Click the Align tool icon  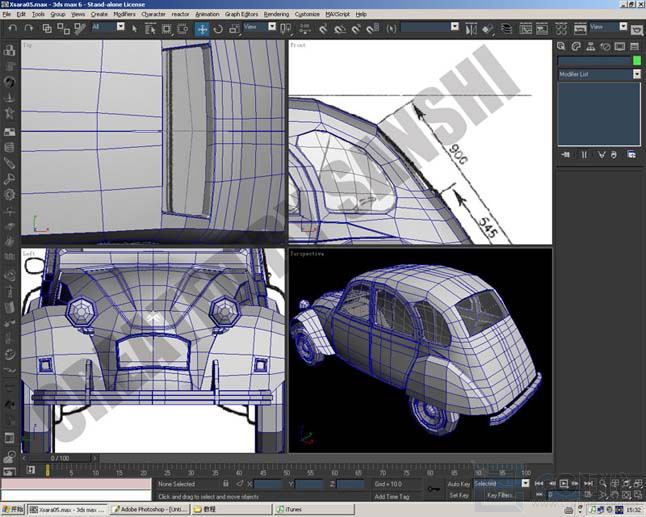pyautogui.click(x=488, y=29)
